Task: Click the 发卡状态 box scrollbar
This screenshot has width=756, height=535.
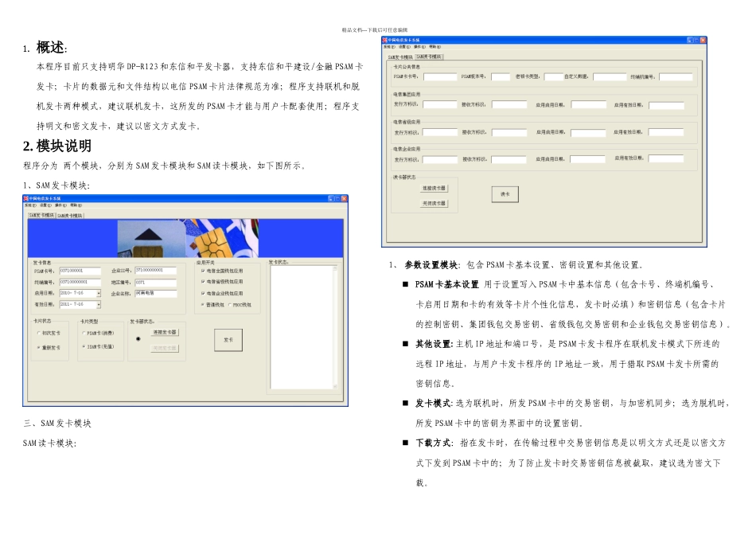Action: click(335, 327)
